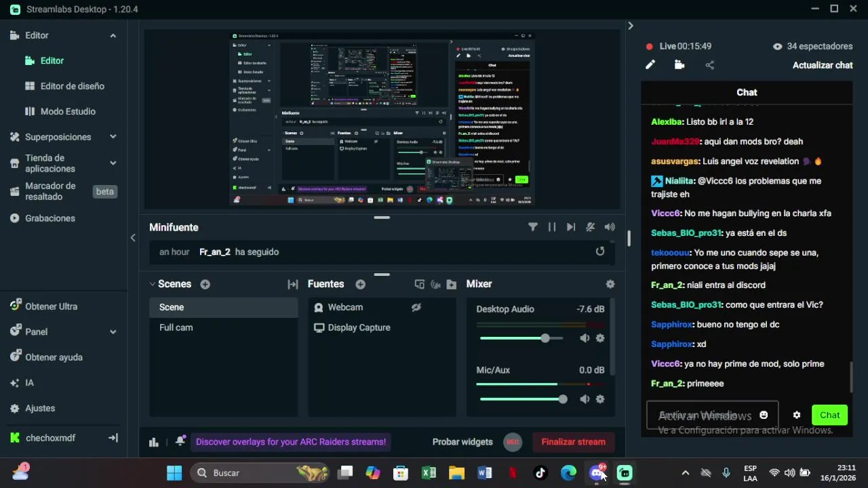The image size is (868, 488).
Task: Open scene transitions icon next to Scenes
Action: coord(293,284)
